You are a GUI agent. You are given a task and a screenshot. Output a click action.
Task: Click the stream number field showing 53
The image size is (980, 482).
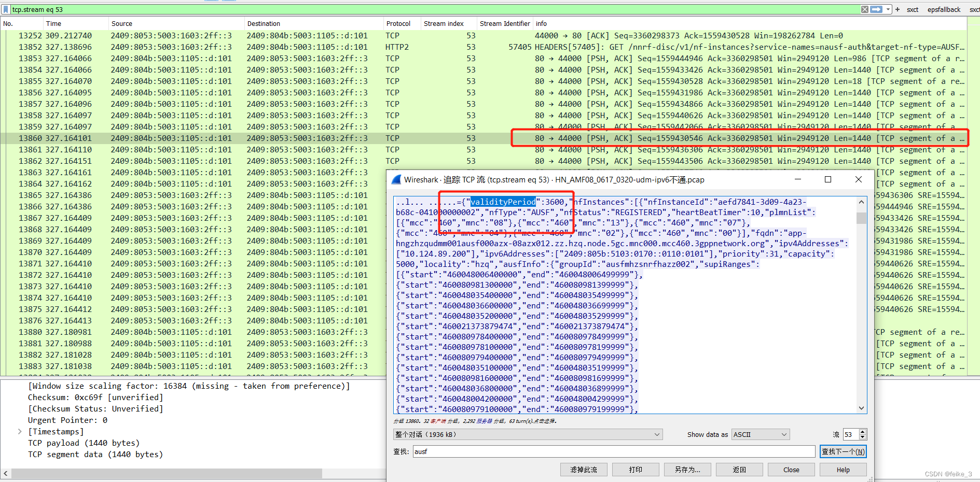click(x=850, y=434)
